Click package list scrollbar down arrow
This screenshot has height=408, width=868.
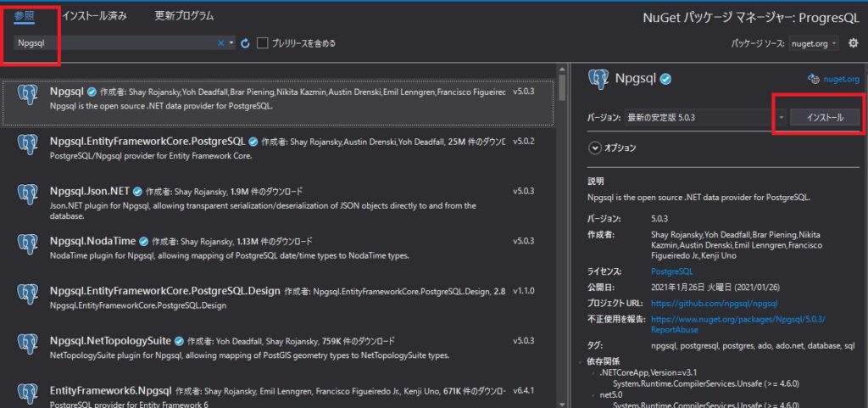[563, 404]
